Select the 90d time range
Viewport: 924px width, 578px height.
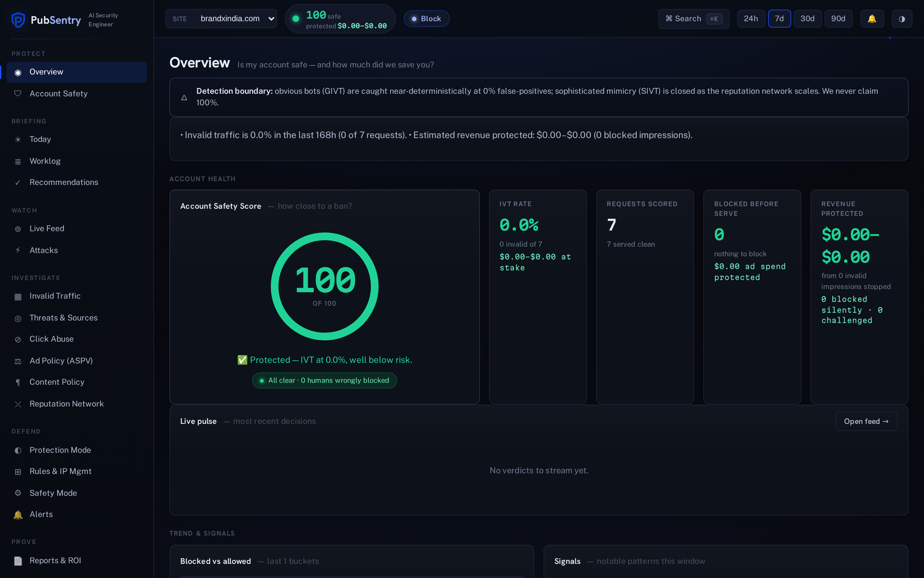point(838,19)
